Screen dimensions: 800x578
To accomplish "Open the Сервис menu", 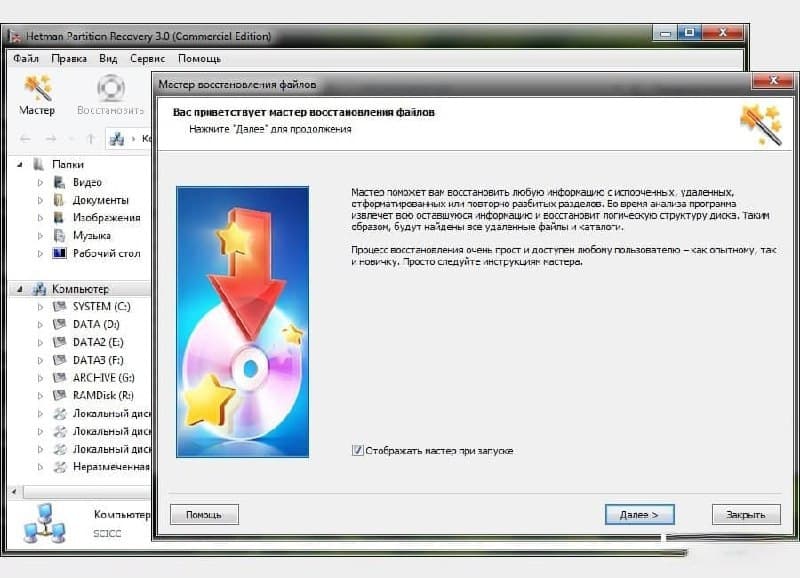I will tap(147, 59).
